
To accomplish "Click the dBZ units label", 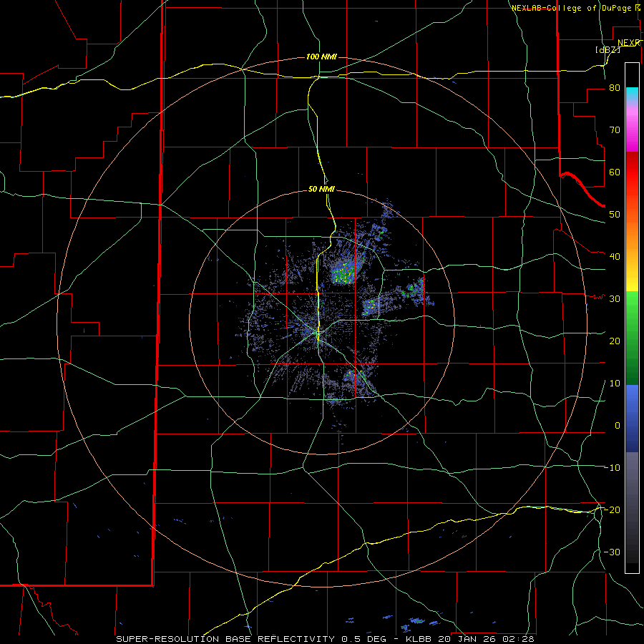I will click(x=608, y=49).
